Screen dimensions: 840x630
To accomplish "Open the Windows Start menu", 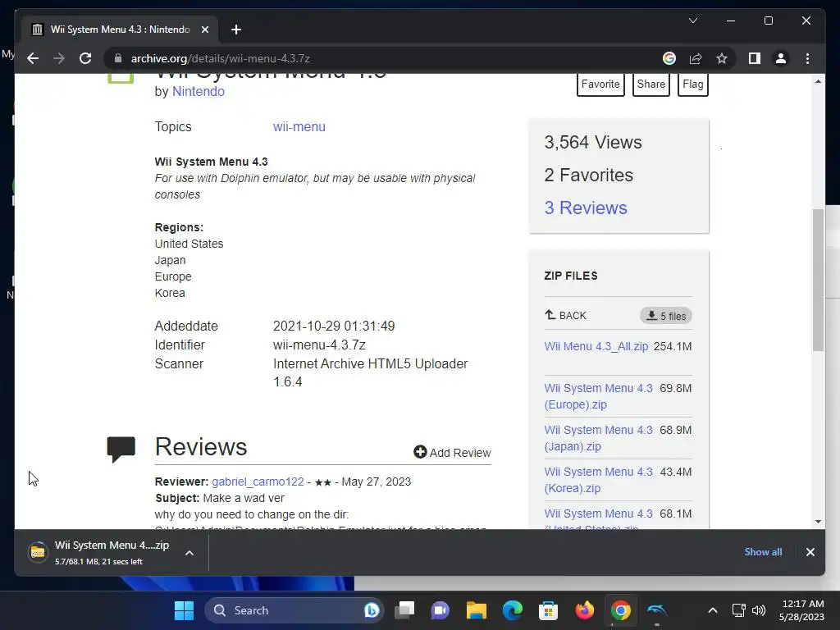I will pyautogui.click(x=184, y=610).
